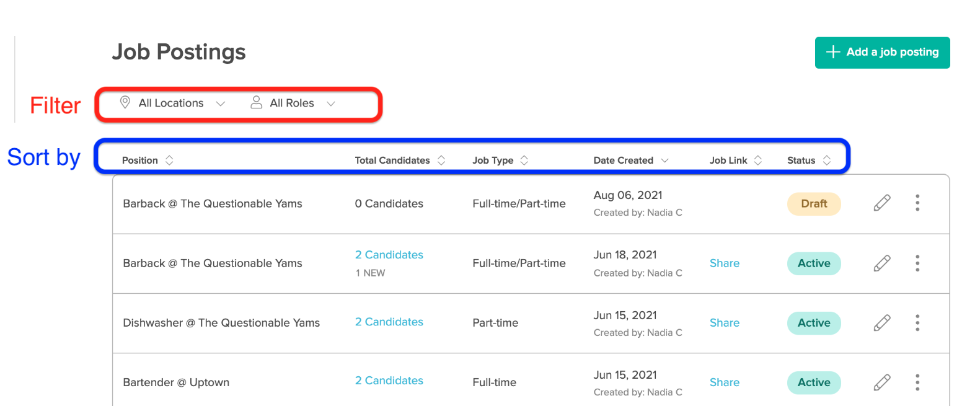Open three-dot menu on Jun 18 Barback row
The image size is (980, 406).
(x=917, y=263)
